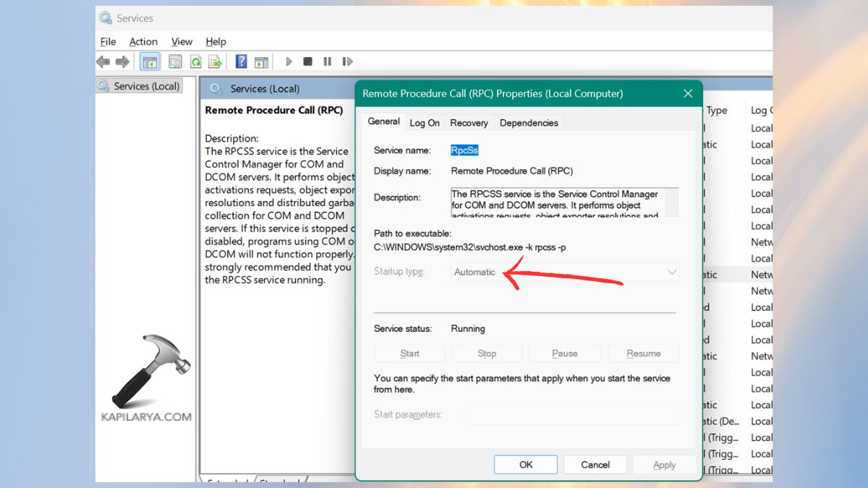Click the Restart Service toolbar icon
The width and height of the screenshot is (868, 488).
346,61
